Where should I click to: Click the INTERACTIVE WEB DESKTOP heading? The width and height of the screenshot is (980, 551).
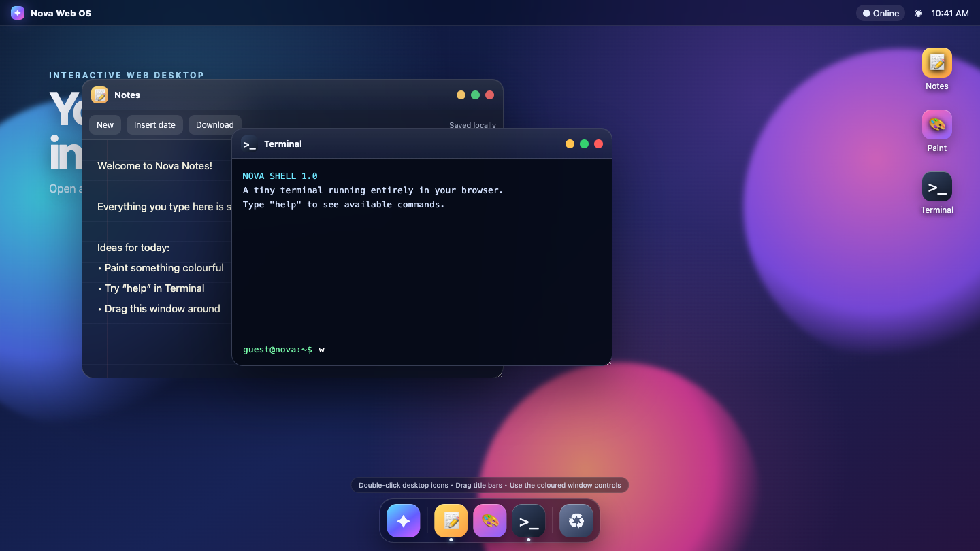pos(127,76)
